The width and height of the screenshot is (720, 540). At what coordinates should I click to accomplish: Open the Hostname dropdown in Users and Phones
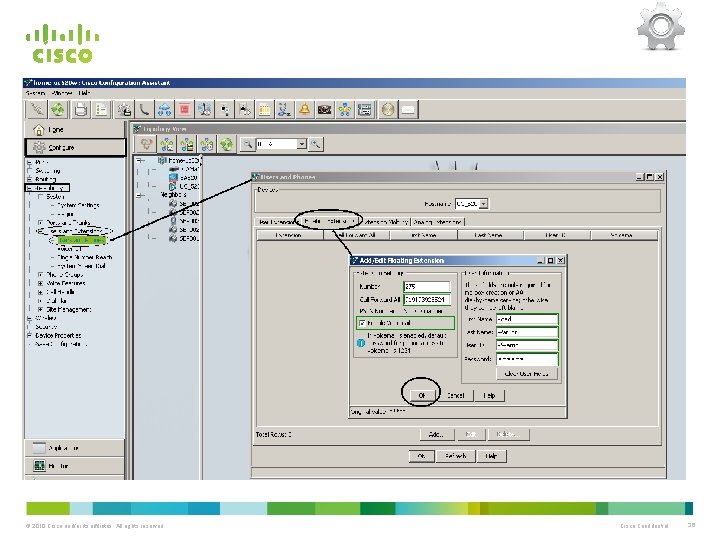[484, 203]
